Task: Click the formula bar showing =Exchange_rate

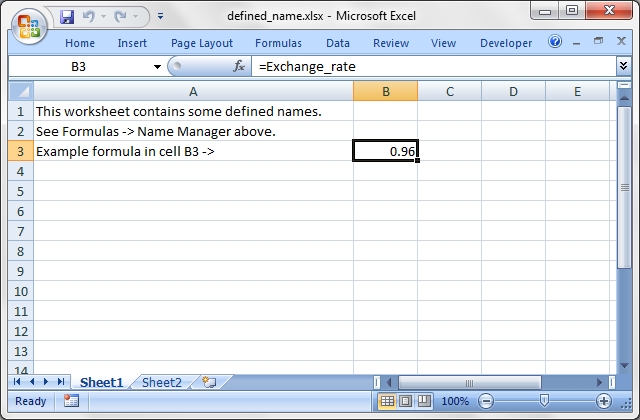Action: click(433, 67)
